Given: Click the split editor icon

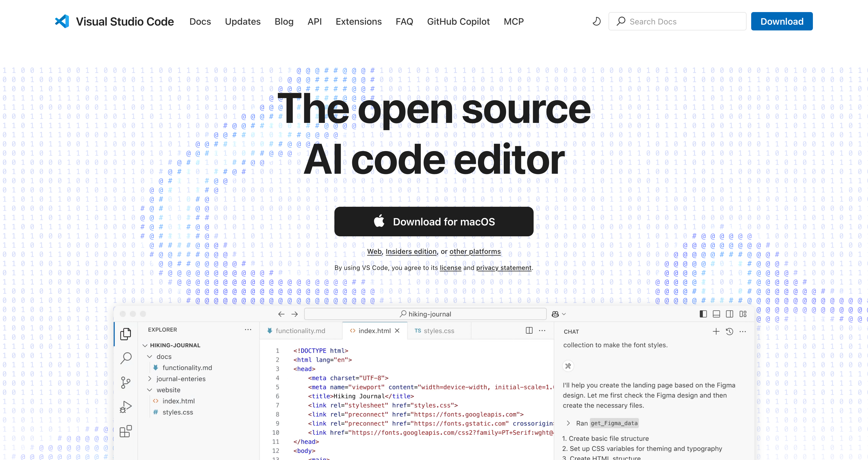Looking at the screenshot, I should point(529,330).
